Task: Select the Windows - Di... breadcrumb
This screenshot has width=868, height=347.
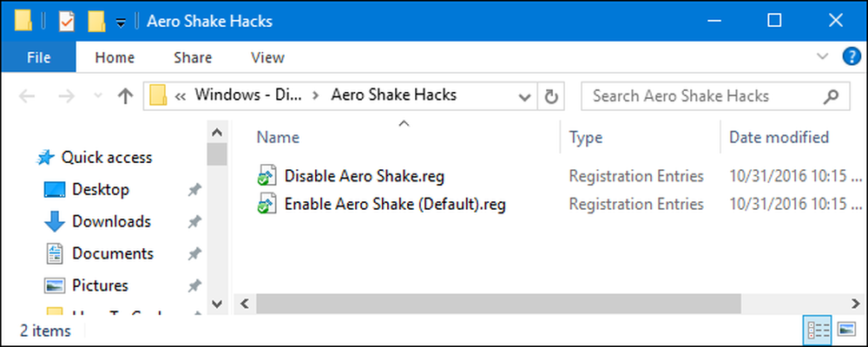Action: [248, 95]
